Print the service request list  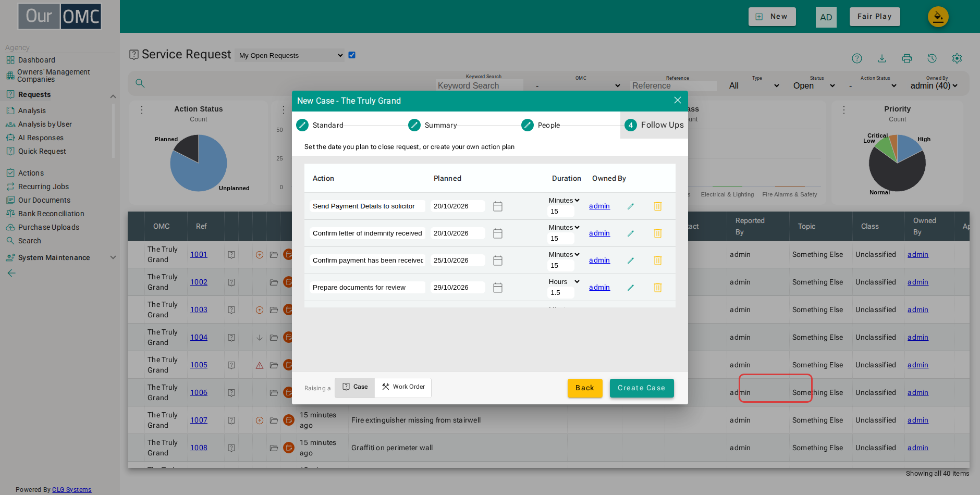[x=907, y=58]
